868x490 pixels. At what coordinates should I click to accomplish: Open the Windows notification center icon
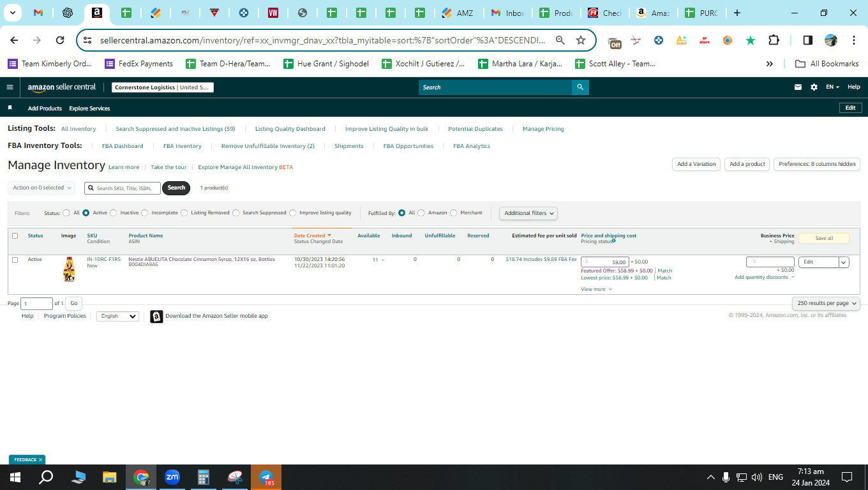tap(847, 477)
